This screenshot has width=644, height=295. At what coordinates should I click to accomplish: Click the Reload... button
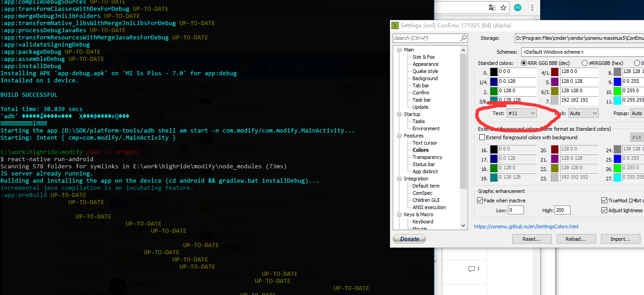tap(575, 239)
